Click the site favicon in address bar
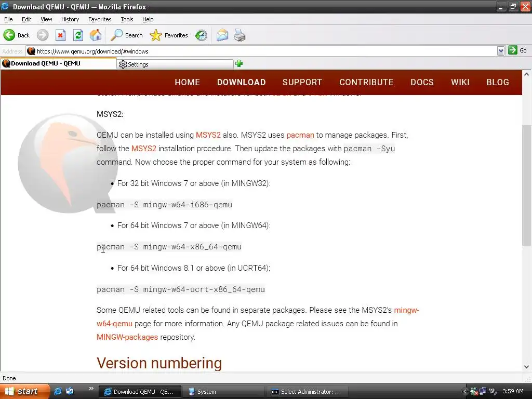 (x=31, y=51)
